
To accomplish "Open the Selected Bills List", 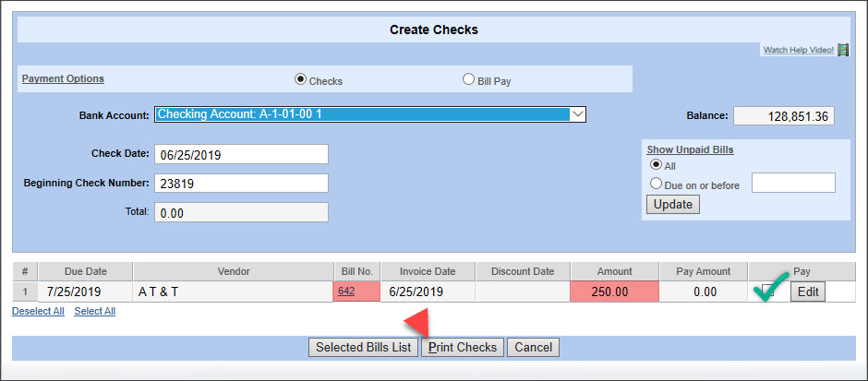I will (x=363, y=347).
